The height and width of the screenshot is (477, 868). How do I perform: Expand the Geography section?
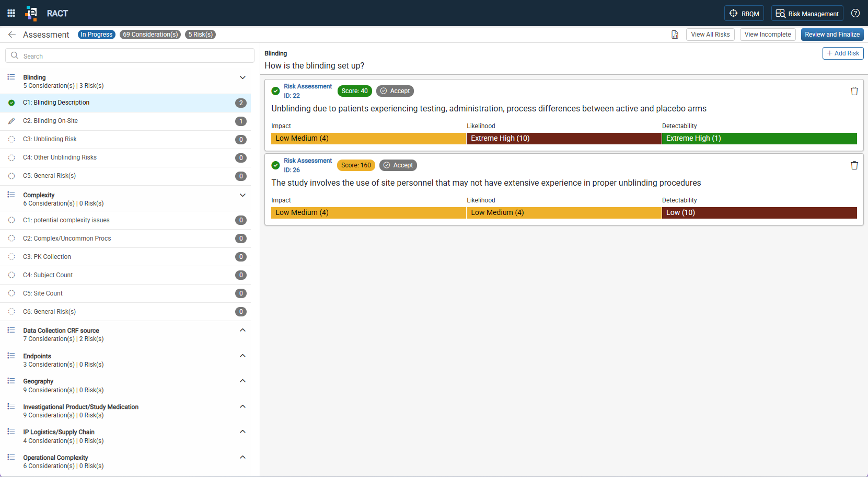click(x=242, y=381)
